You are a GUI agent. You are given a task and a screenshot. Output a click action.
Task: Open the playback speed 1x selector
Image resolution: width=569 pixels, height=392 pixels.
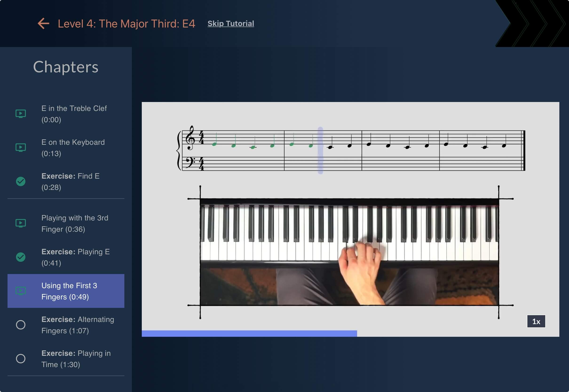click(536, 321)
